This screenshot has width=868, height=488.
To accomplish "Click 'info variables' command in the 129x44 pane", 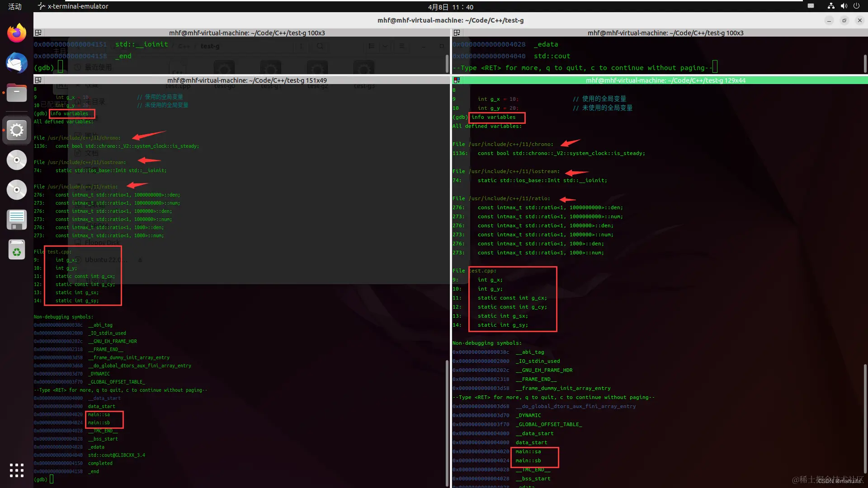I will pyautogui.click(x=493, y=117).
